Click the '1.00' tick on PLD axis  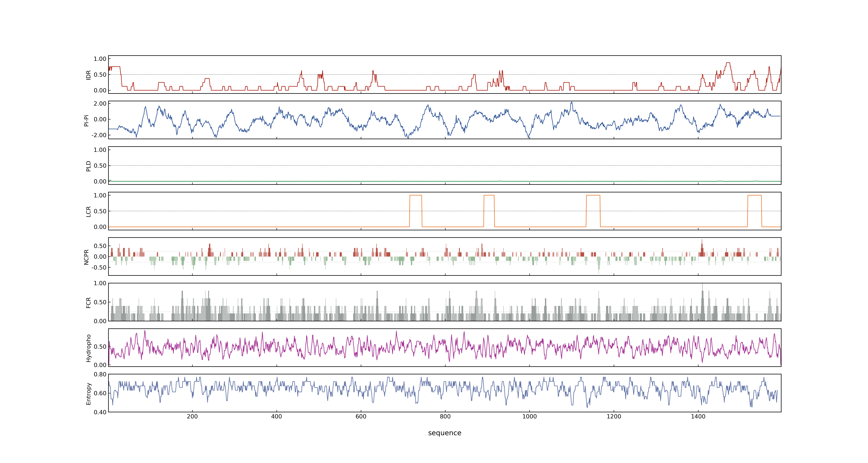(100, 150)
